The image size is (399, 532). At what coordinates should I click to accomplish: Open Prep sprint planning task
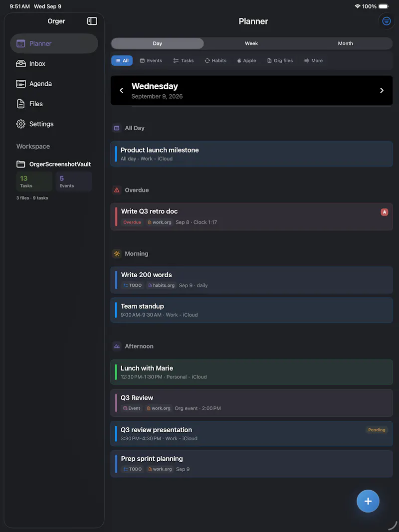(251, 464)
